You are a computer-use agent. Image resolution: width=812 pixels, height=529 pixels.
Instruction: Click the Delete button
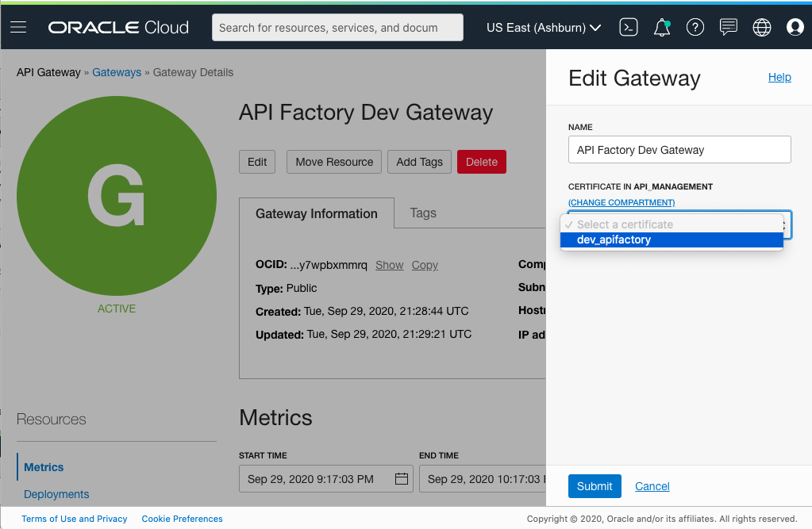tap(481, 161)
